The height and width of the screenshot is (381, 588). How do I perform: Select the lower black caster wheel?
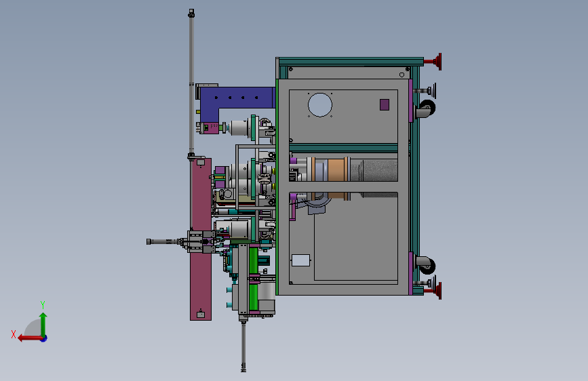click(427, 265)
